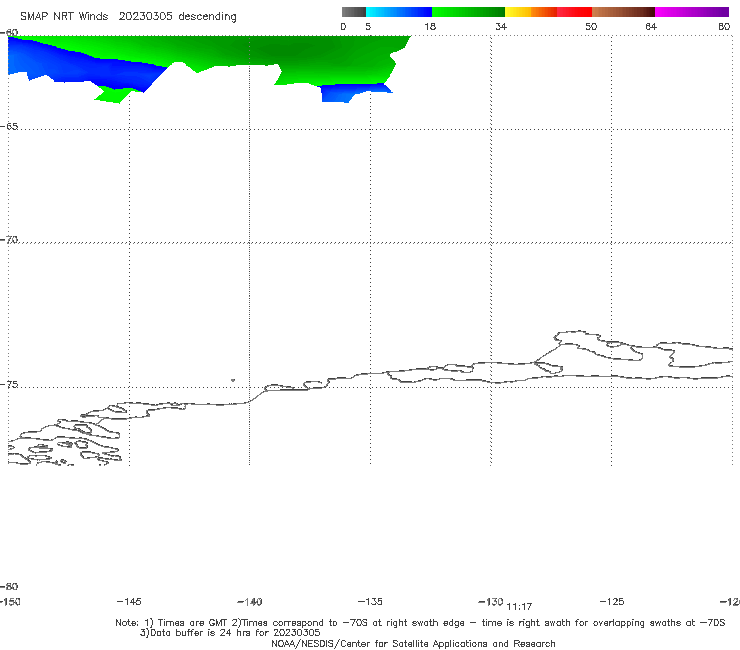Click the title 'SMAP NRT Winds 20230305 descending'

click(x=128, y=17)
